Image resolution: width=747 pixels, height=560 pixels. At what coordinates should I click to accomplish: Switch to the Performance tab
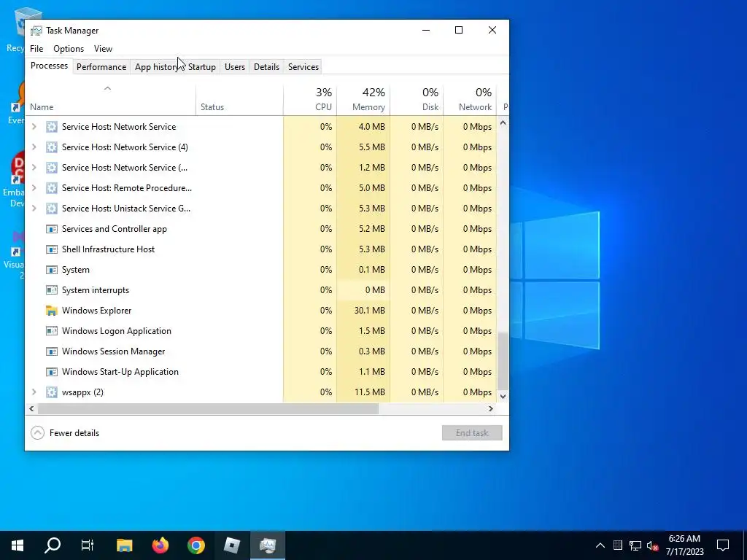101,66
